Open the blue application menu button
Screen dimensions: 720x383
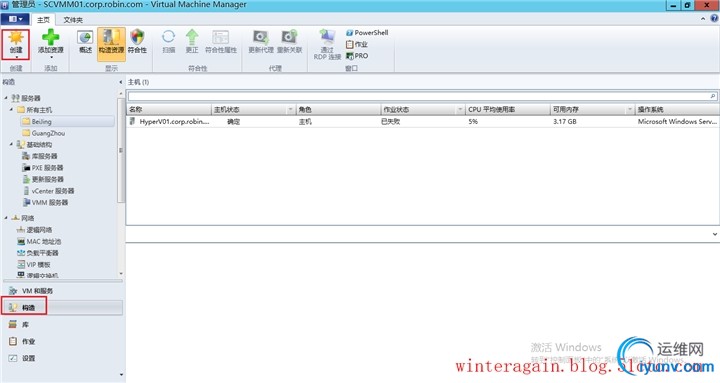tap(16, 19)
